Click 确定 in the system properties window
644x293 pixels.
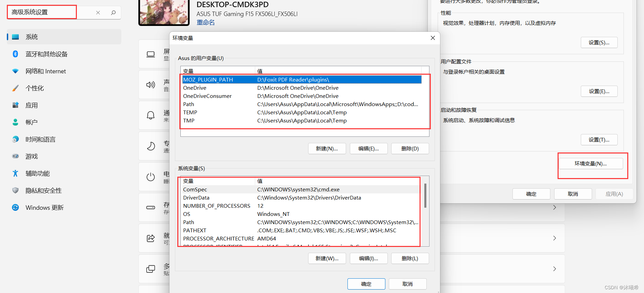(x=531, y=194)
